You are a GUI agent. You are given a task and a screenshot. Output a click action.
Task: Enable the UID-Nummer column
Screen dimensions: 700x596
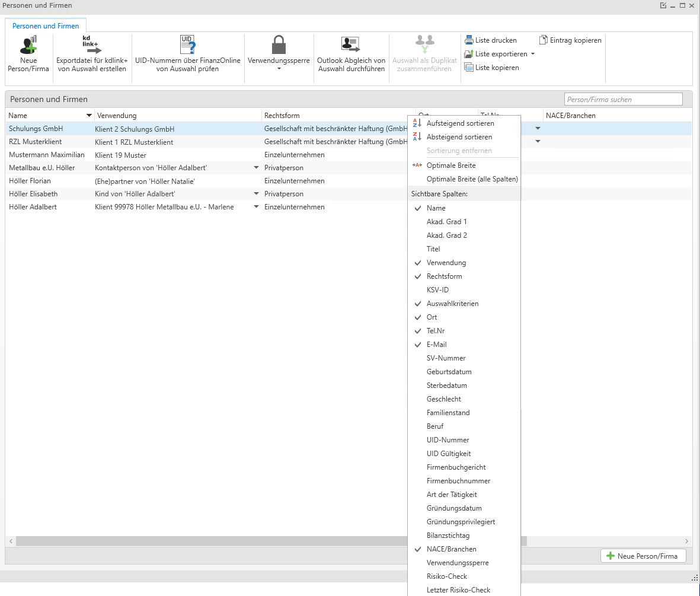tap(448, 440)
